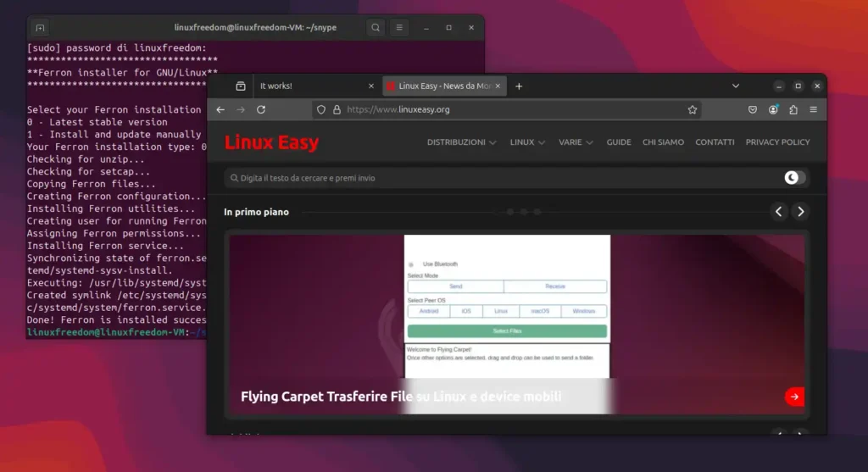This screenshot has height=472, width=868.
Task: Click the Firefox address bar URL
Action: pyautogui.click(x=398, y=109)
